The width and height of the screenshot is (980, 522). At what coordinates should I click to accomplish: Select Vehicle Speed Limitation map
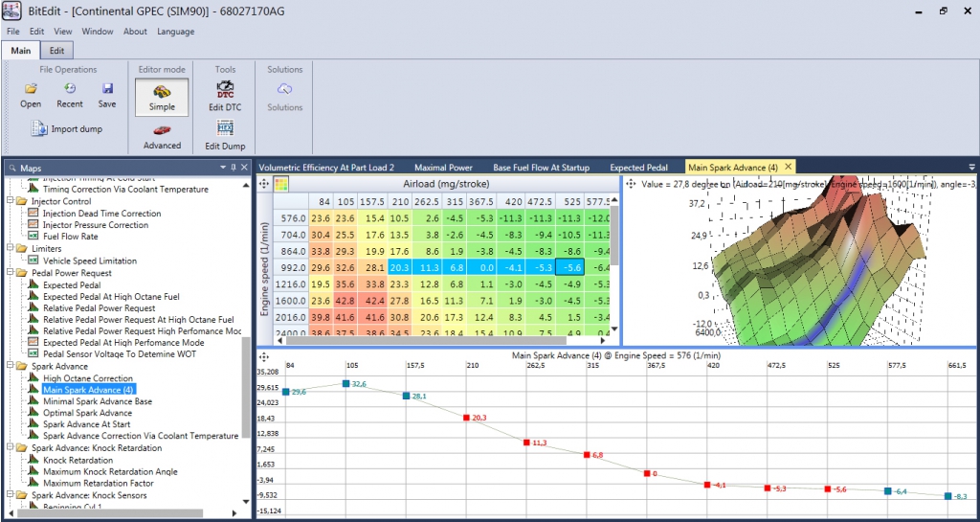click(x=89, y=261)
